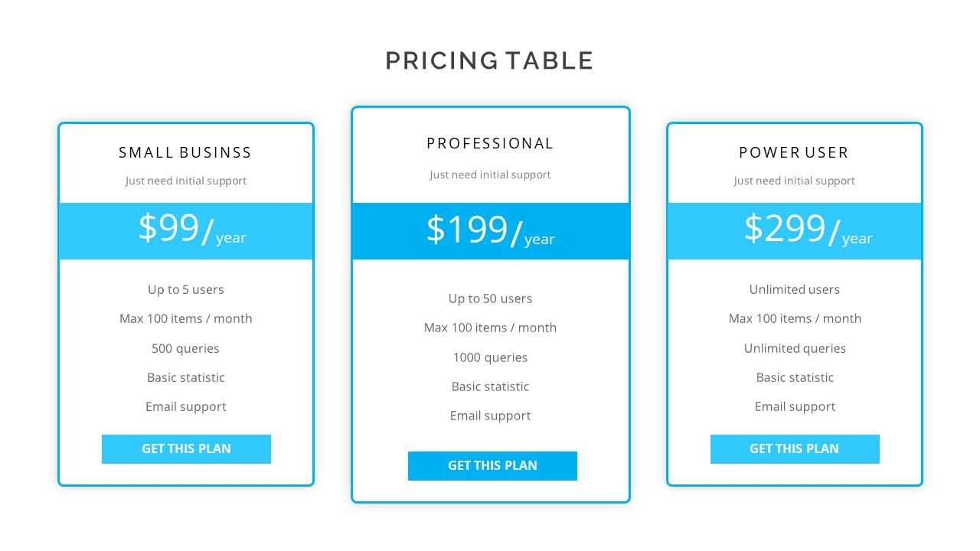Select the Up to 50 users feature
This screenshot has width=980, height=551.
491,298
